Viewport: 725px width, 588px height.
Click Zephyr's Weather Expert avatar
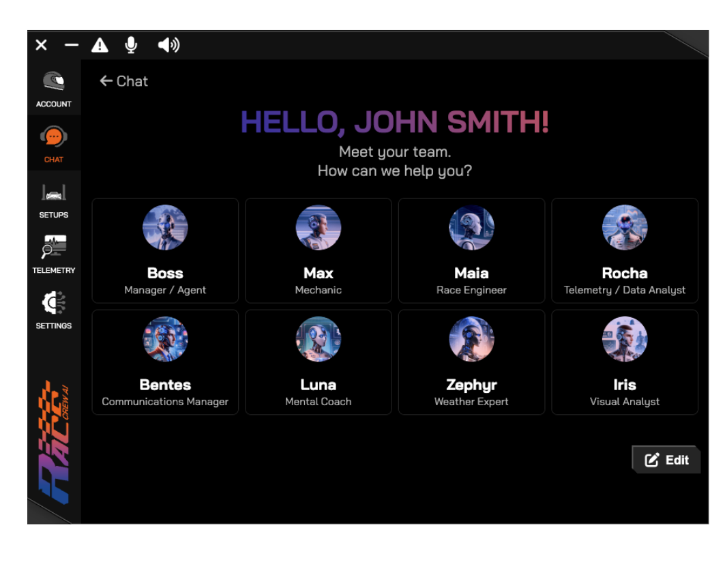(x=471, y=339)
